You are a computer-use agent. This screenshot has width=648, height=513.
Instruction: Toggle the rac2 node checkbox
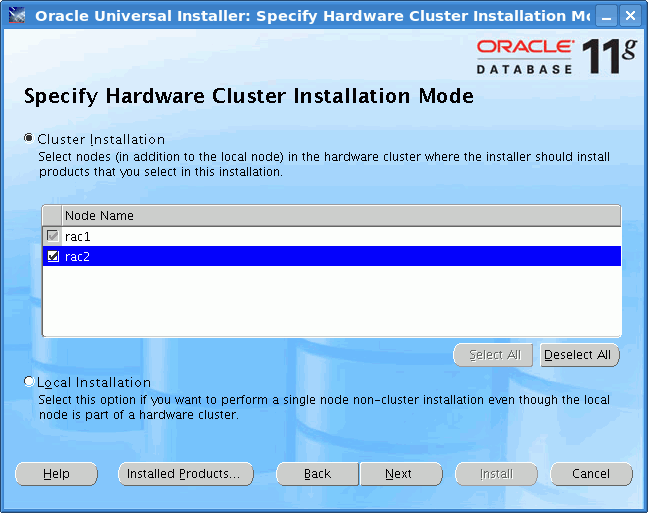53,256
